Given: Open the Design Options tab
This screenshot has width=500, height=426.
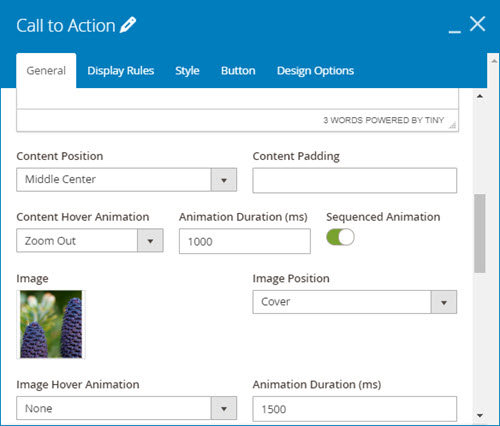Looking at the screenshot, I should click(315, 71).
